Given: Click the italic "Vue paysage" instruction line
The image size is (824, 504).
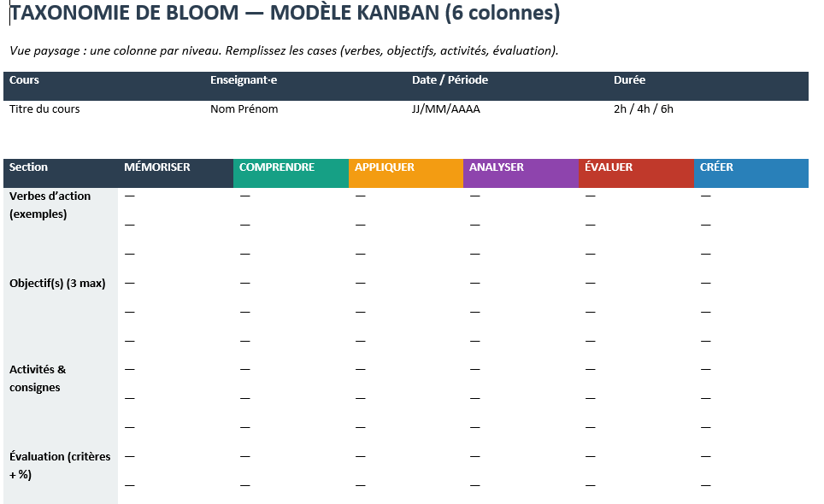Looking at the screenshot, I should (284, 50).
